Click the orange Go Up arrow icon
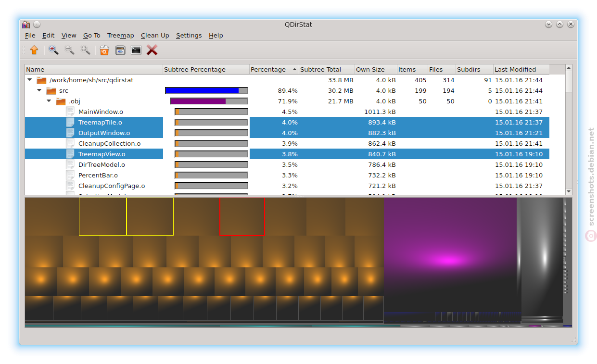 (x=34, y=50)
